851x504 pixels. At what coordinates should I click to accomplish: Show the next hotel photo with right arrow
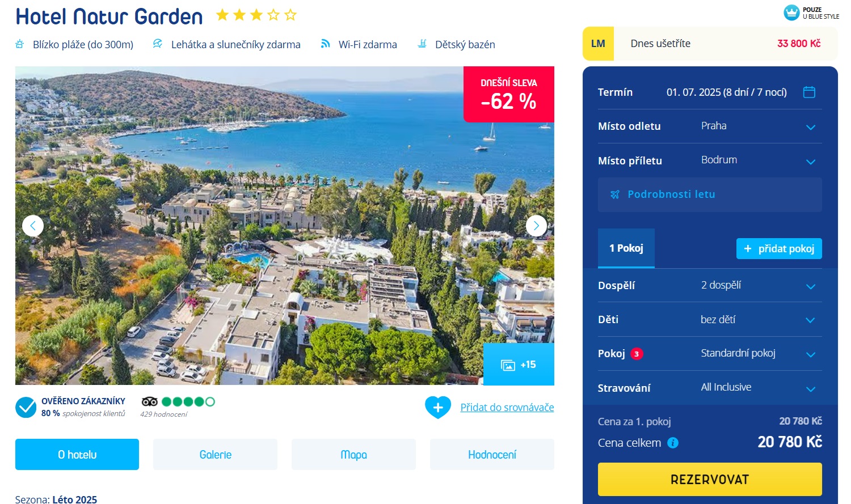pyautogui.click(x=536, y=226)
